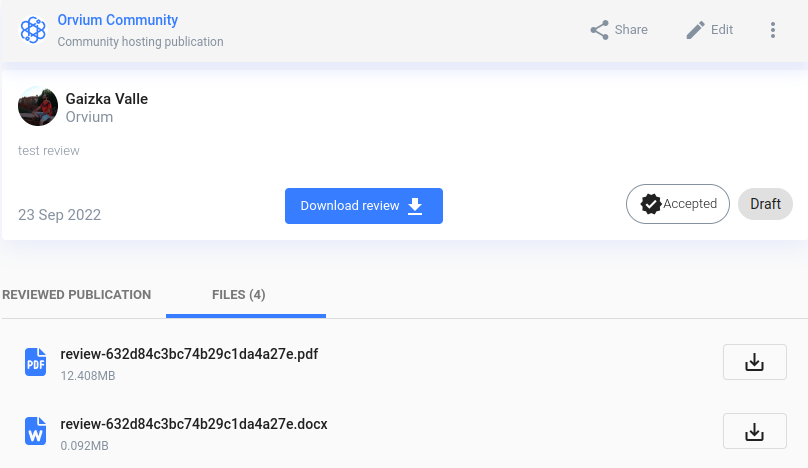Select the Files (4) tab
This screenshot has height=468, width=808.
coord(239,295)
